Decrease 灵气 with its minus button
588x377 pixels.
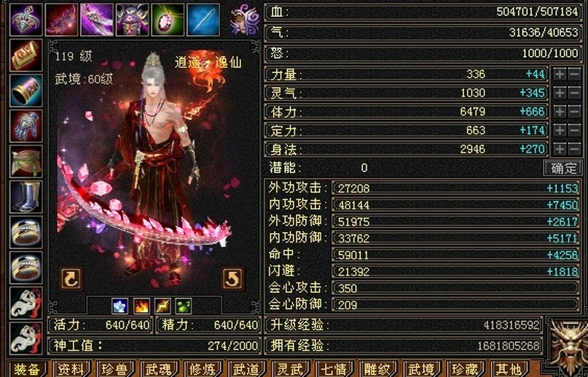[575, 92]
